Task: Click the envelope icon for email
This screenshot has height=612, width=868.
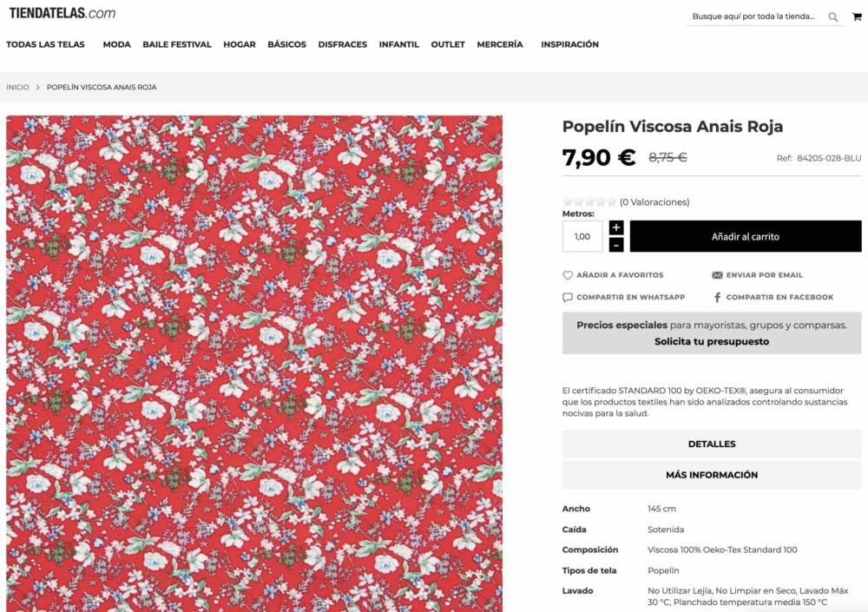Action: pyautogui.click(x=718, y=275)
